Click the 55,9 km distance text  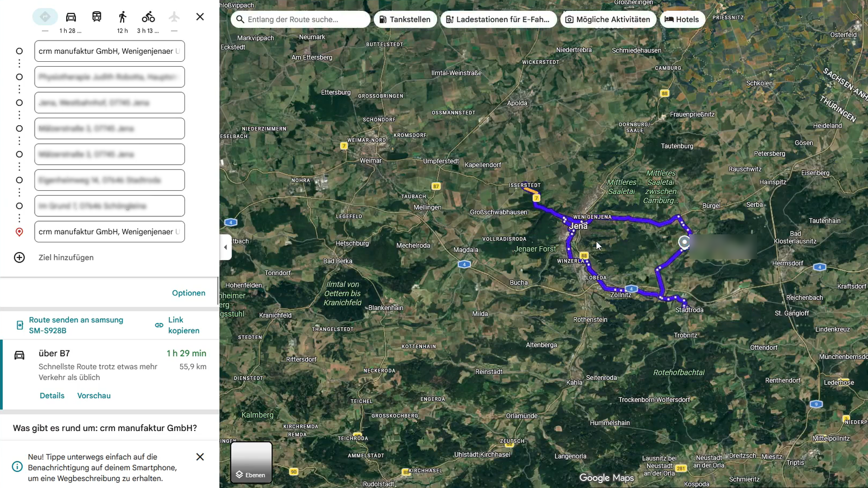click(193, 367)
